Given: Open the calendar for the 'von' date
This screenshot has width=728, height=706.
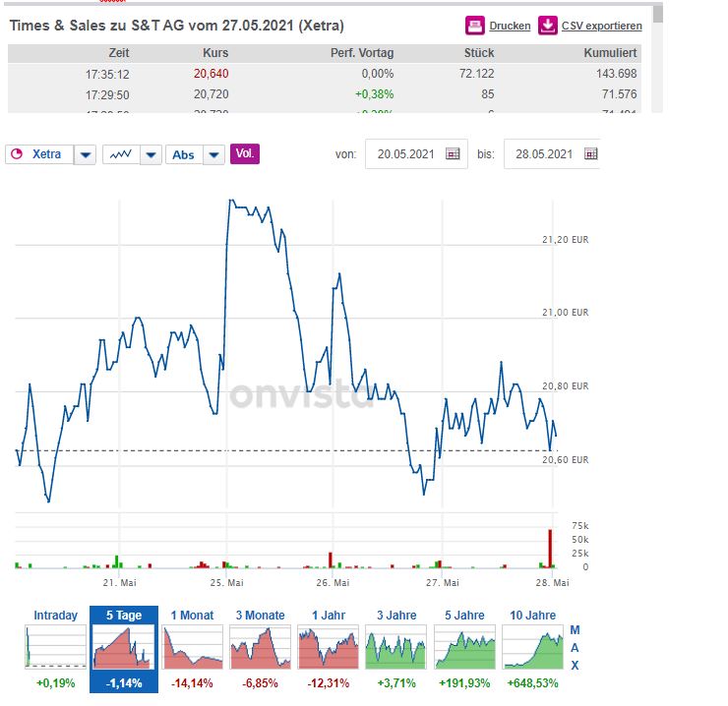Looking at the screenshot, I should click(453, 154).
